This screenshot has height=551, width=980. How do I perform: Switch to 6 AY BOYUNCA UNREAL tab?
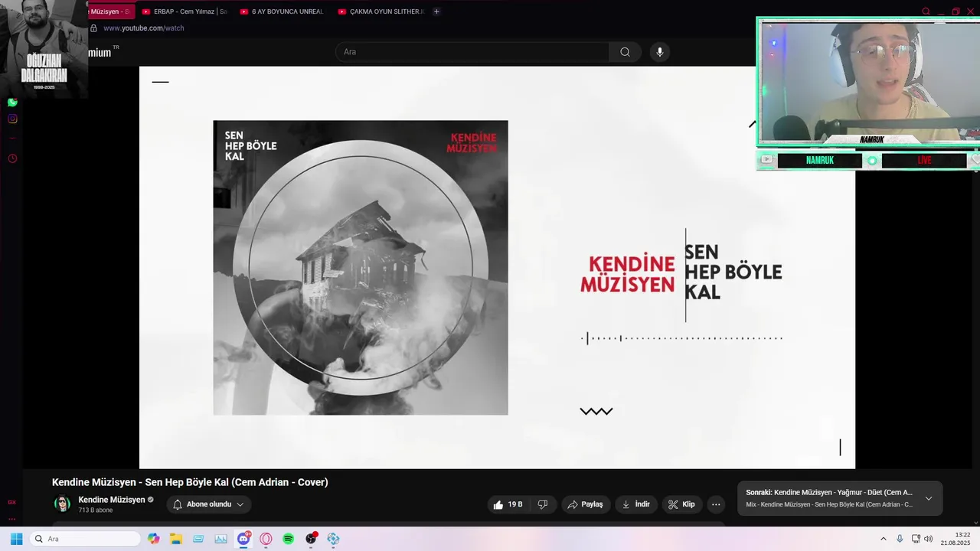point(282,11)
